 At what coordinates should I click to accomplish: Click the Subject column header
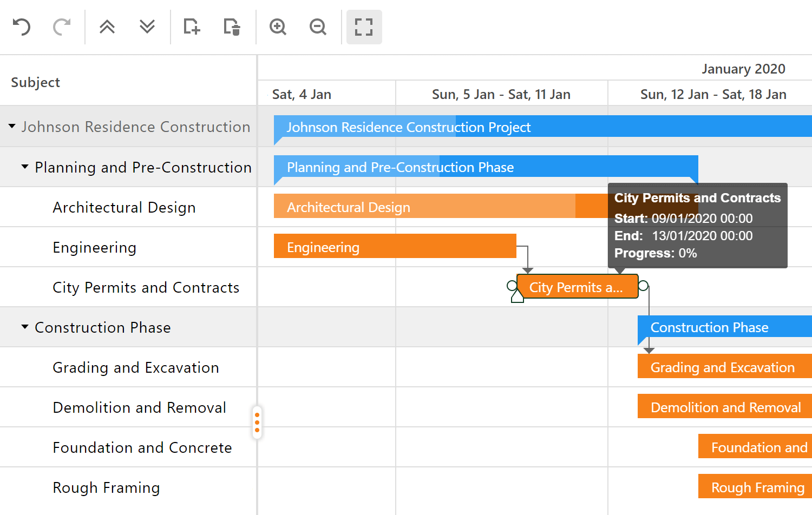tap(35, 82)
